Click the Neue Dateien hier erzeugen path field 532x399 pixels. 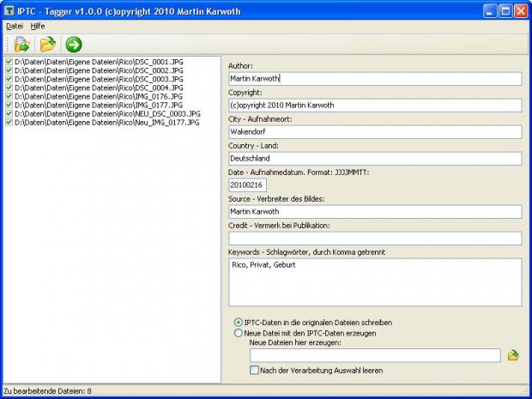tap(375, 355)
